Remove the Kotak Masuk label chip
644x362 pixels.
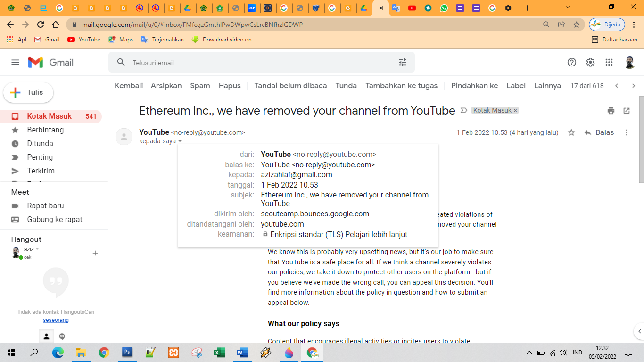pyautogui.click(x=515, y=110)
